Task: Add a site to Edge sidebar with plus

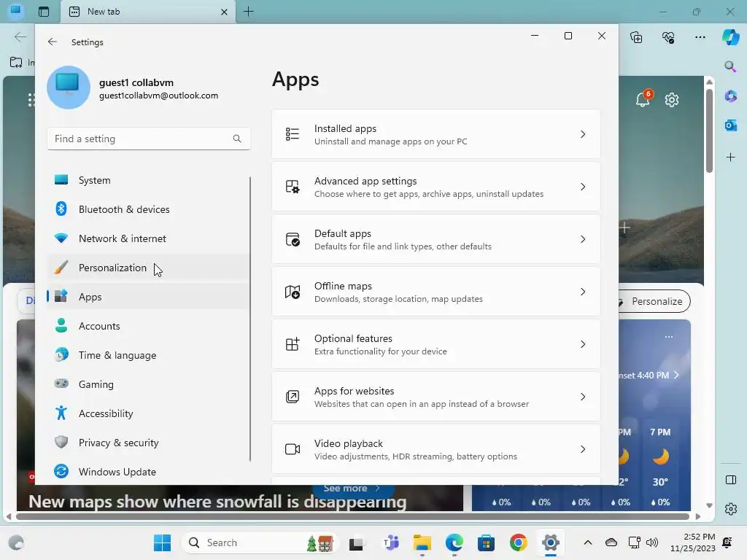Action: 731,157
